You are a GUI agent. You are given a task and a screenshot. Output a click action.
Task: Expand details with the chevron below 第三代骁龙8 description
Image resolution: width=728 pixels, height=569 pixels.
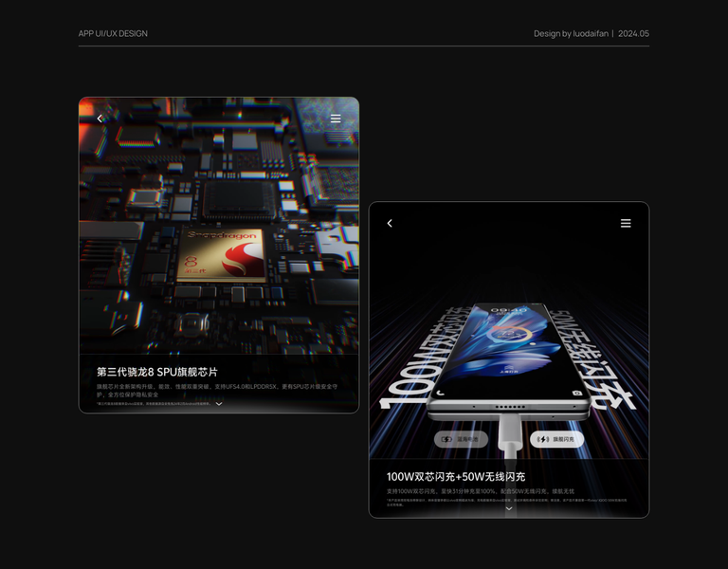[219, 404]
